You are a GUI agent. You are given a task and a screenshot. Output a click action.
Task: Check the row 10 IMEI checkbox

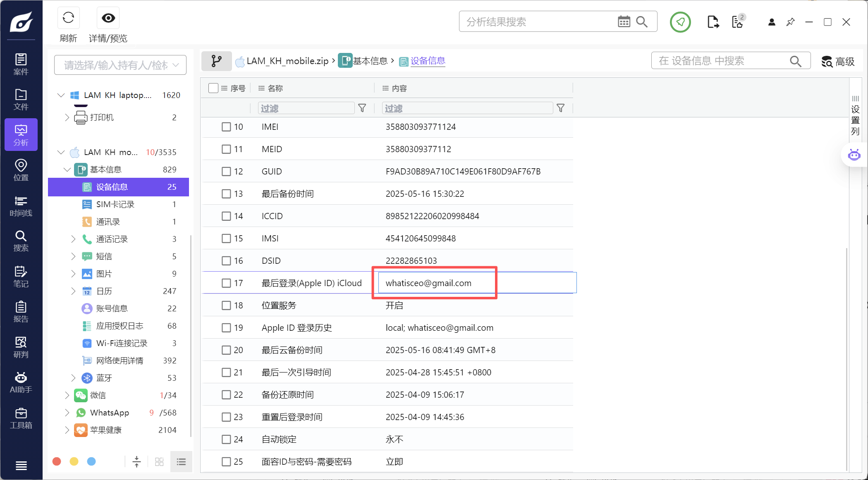pos(226,127)
